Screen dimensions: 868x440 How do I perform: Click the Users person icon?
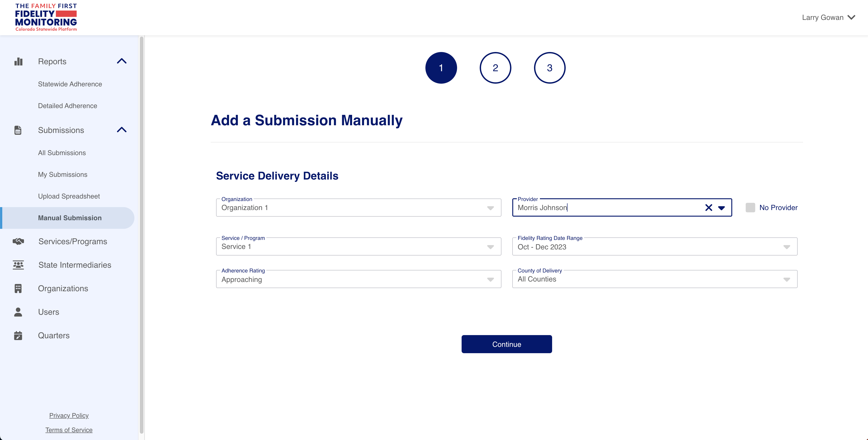point(18,312)
